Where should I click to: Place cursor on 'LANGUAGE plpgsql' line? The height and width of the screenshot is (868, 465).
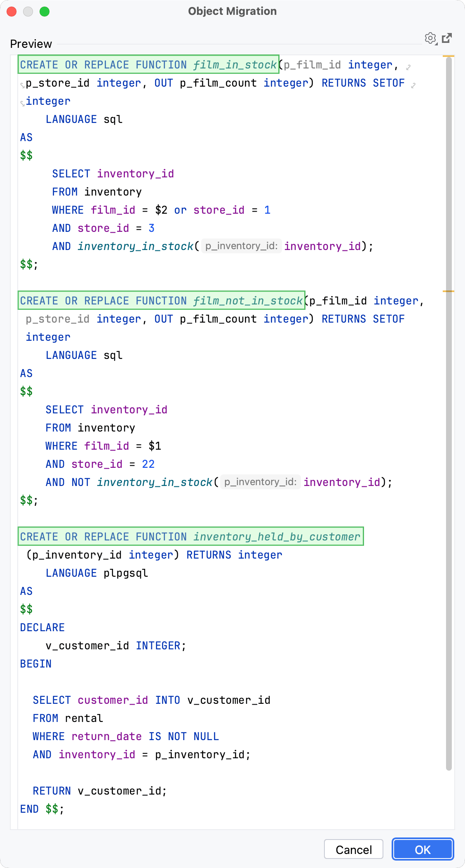pos(97,573)
